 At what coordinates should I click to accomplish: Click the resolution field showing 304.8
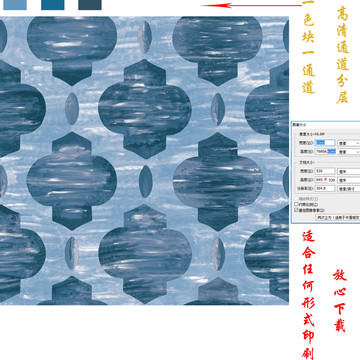click(325, 188)
